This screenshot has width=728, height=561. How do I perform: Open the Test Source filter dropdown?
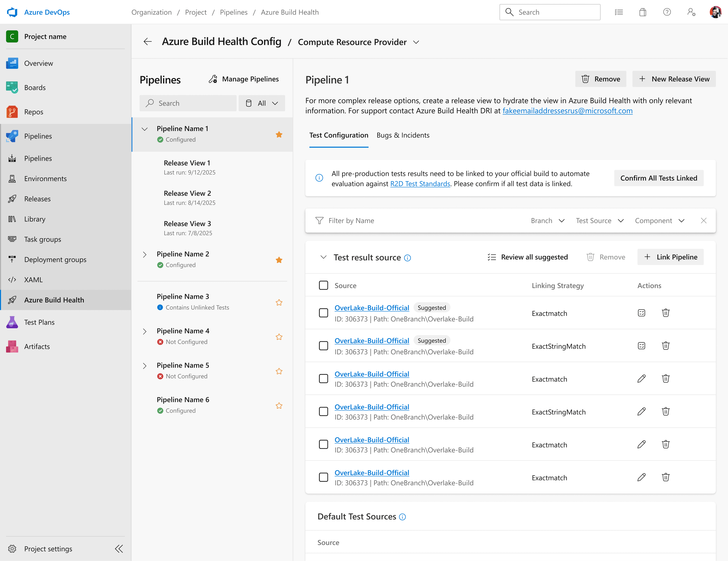(600, 221)
